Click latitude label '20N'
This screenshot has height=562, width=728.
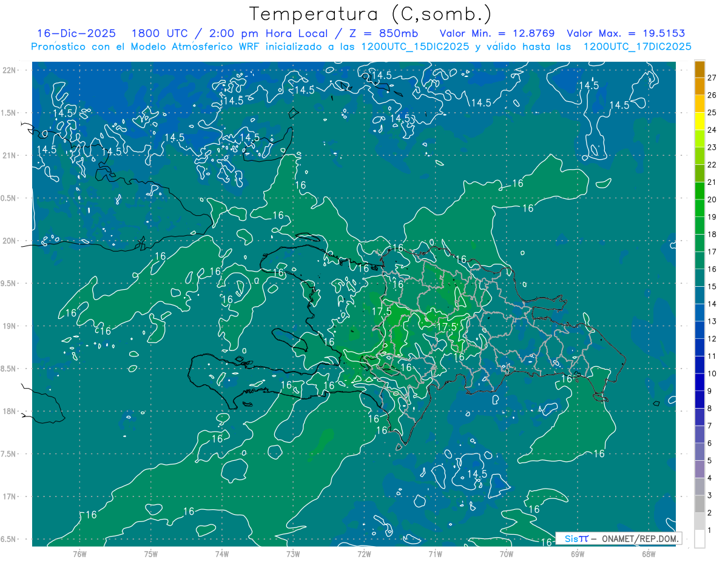[10, 241]
